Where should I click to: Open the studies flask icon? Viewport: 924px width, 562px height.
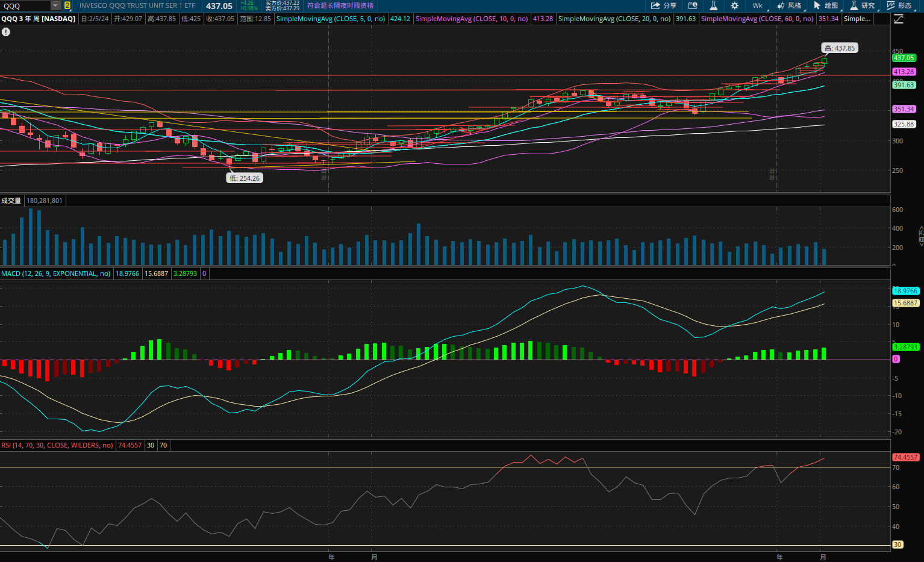(713, 5)
